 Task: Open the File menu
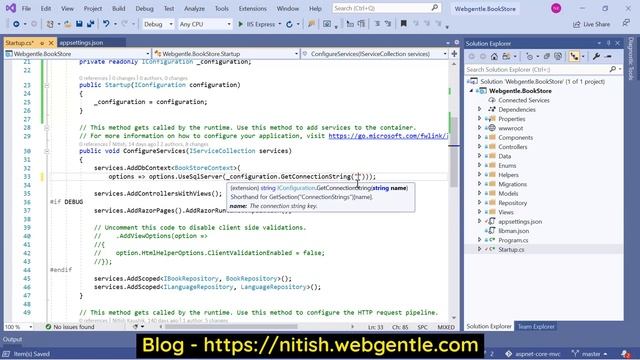pos(26,8)
